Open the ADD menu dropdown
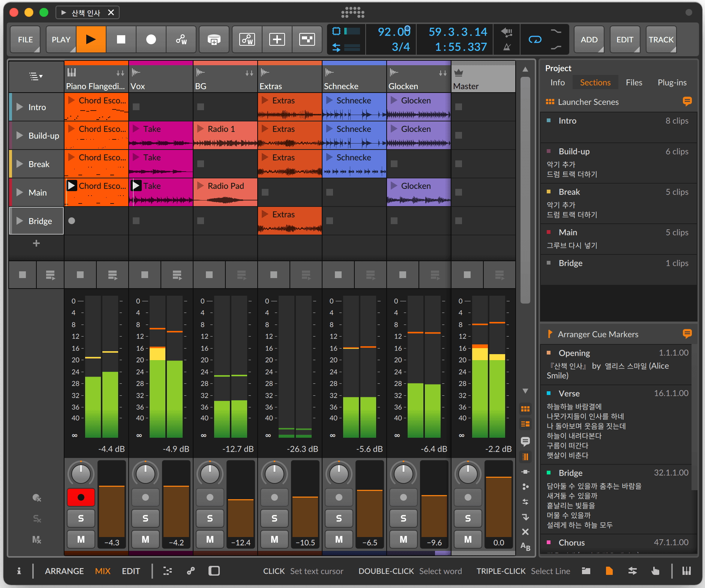Viewport: 705px width, 588px height. click(589, 39)
